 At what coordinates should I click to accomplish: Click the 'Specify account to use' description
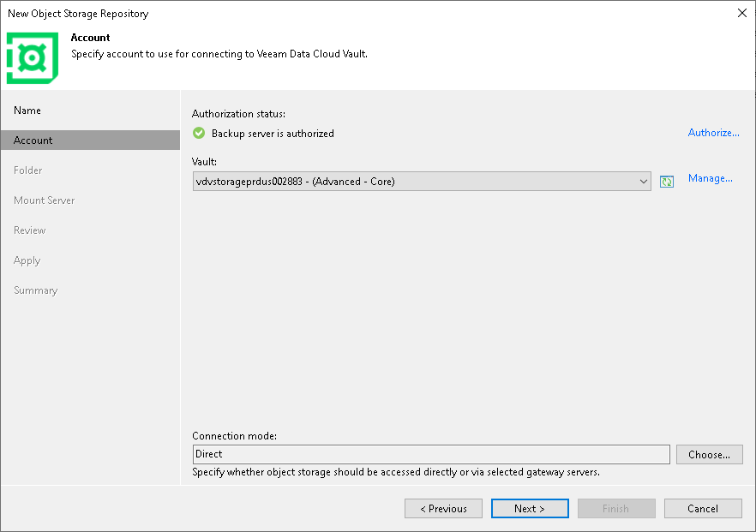pyautogui.click(x=219, y=54)
